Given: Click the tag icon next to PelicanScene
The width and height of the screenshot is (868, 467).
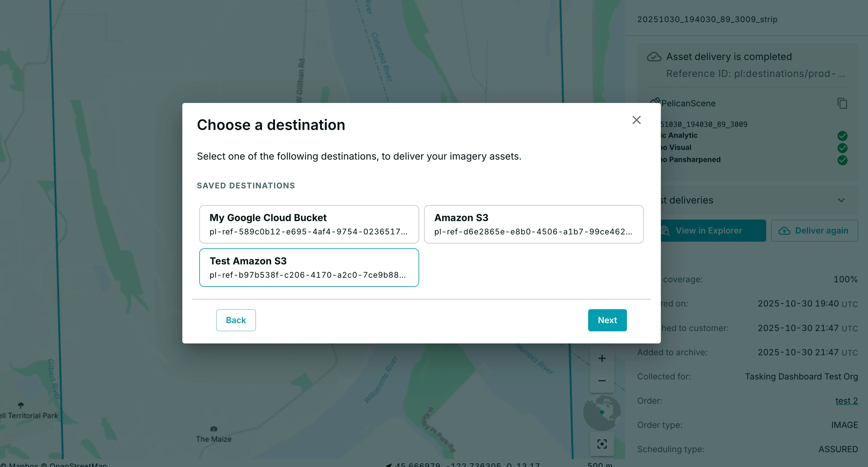Looking at the screenshot, I should [x=655, y=101].
